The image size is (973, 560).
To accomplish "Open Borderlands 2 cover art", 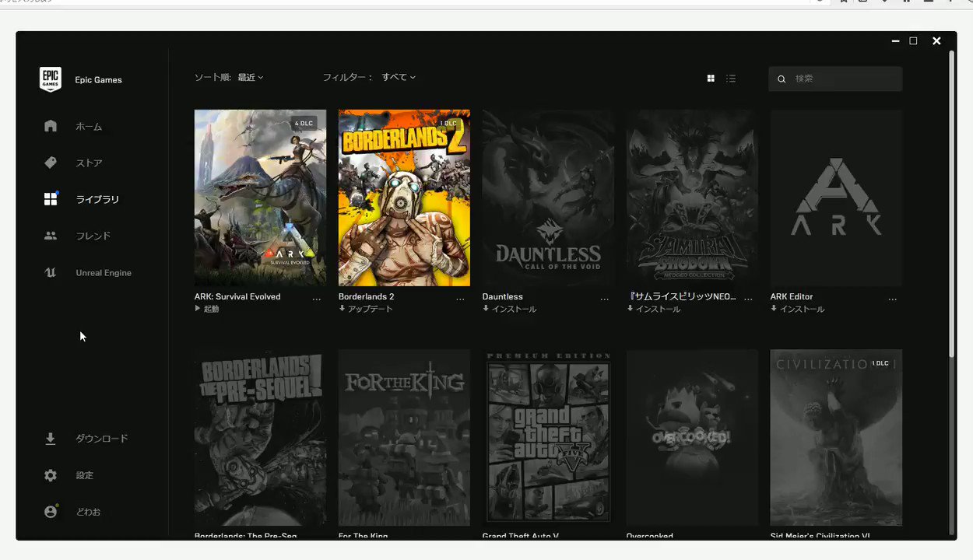I will (x=404, y=198).
